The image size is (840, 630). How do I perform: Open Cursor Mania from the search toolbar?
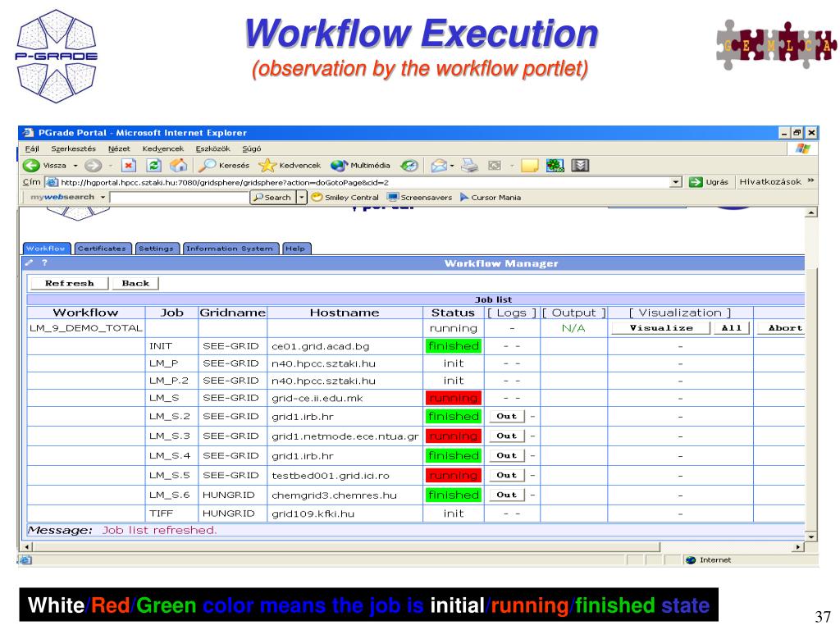pyautogui.click(x=491, y=197)
